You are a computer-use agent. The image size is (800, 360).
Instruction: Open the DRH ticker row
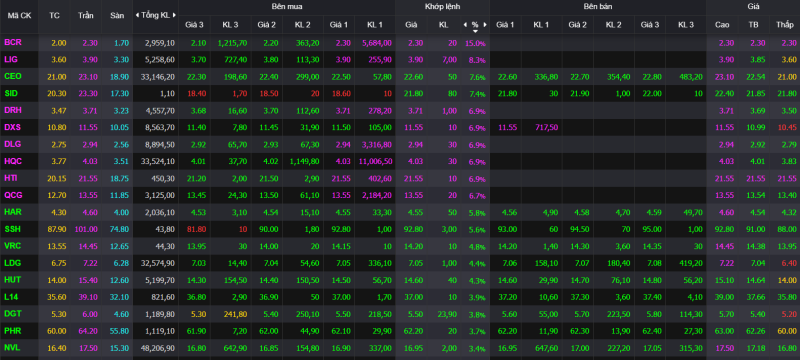13,110
